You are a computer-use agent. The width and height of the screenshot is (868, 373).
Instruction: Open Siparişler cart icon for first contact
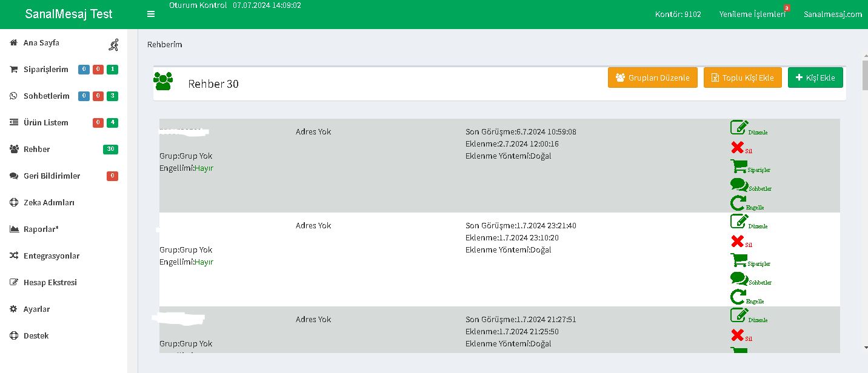click(x=739, y=166)
